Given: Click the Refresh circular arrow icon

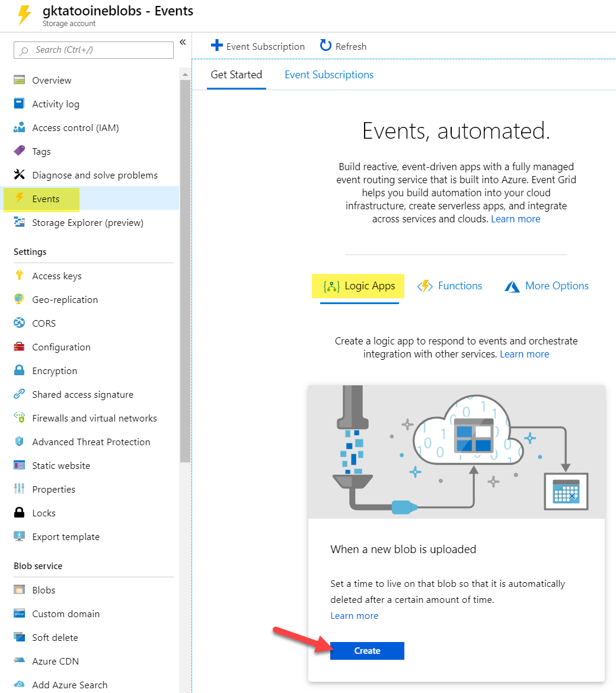Looking at the screenshot, I should (x=325, y=46).
